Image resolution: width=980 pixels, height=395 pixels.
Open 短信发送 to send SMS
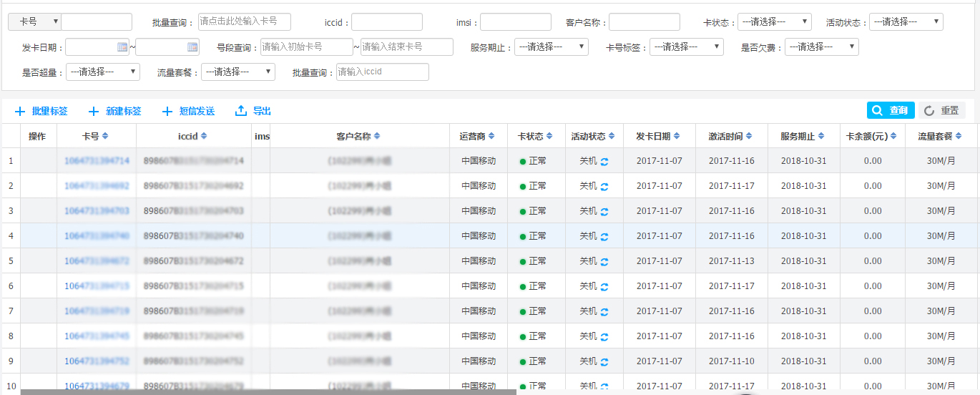pos(188,111)
